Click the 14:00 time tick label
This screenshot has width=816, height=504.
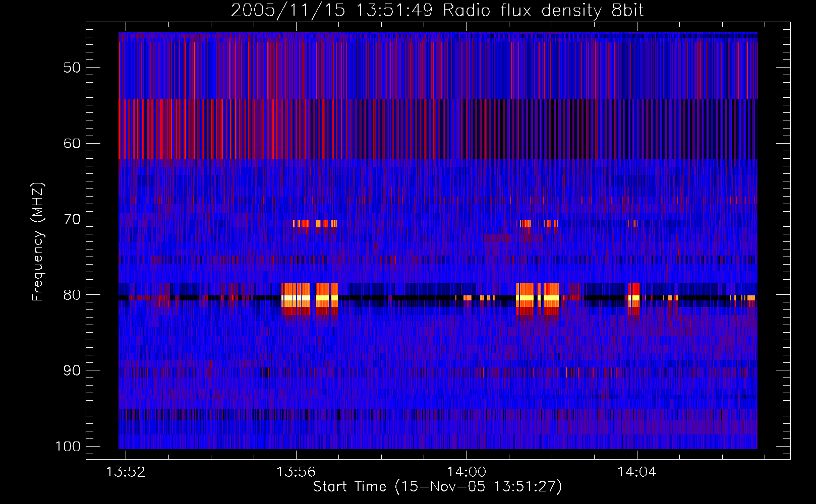point(467,472)
